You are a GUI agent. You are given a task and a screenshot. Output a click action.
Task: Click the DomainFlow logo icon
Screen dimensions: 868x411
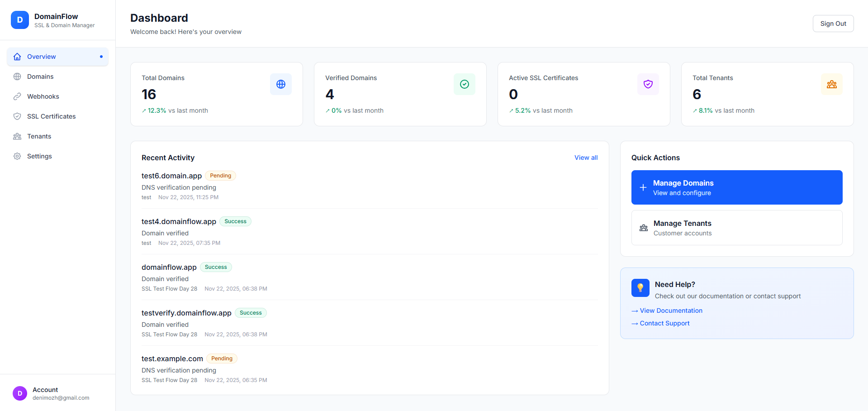[19, 20]
